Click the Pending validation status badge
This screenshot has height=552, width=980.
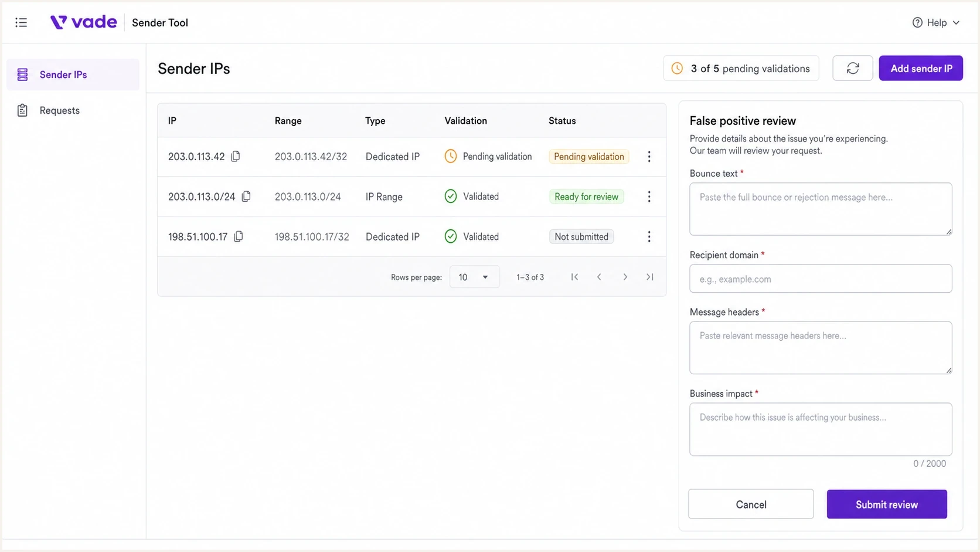coord(589,157)
